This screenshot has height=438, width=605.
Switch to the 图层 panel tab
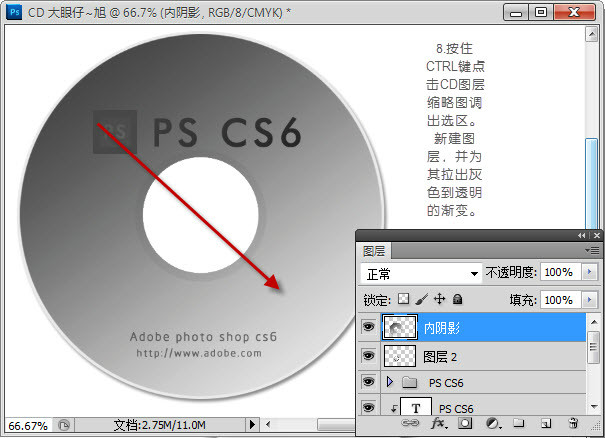pyautogui.click(x=375, y=250)
